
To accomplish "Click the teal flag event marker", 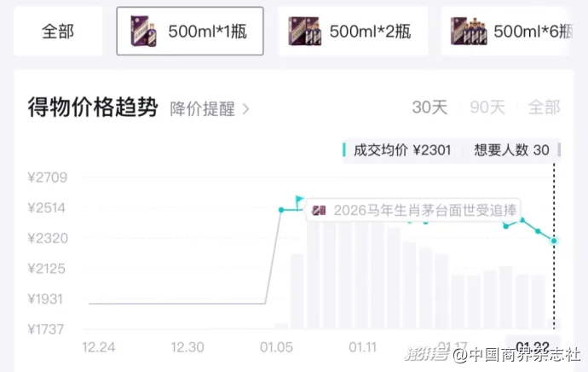I will coord(299,201).
